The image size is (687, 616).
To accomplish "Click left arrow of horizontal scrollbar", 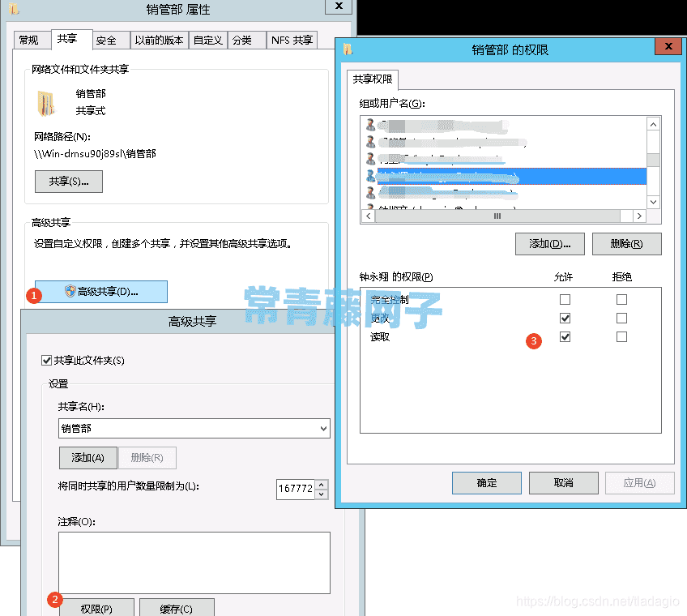I will click(x=368, y=216).
